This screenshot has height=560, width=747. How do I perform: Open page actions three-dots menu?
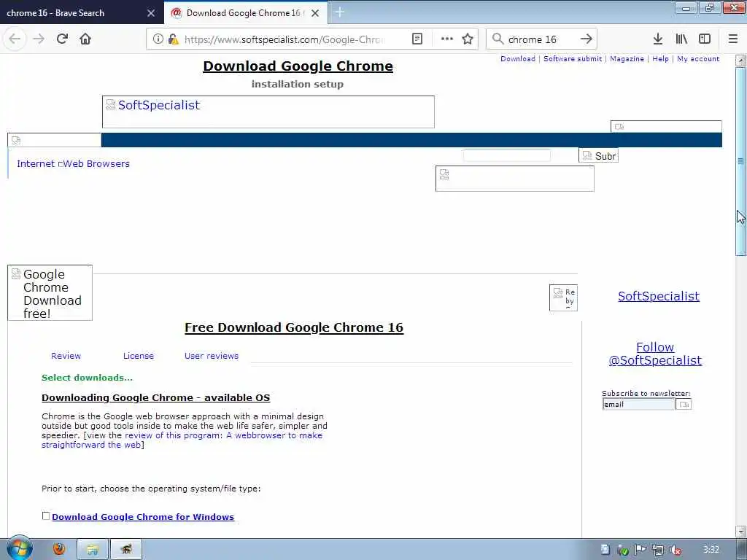click(x=447, y=39)
